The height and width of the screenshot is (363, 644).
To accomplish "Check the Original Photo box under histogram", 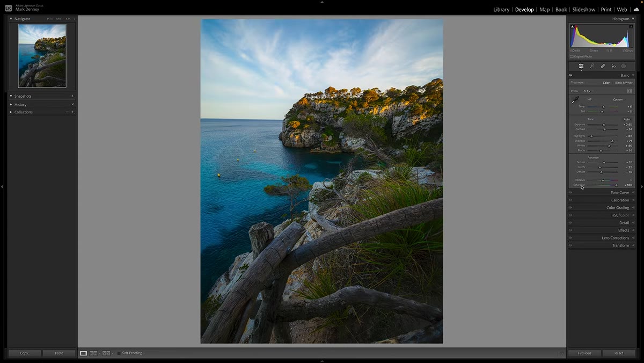I will (572, 56).
